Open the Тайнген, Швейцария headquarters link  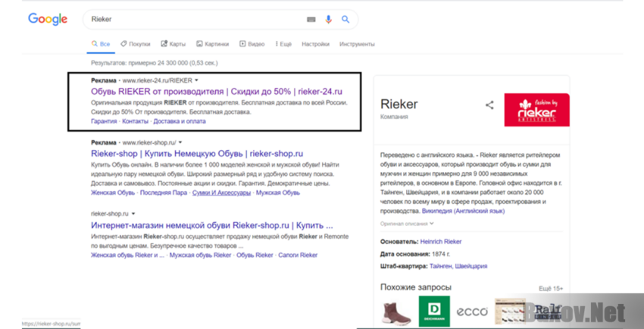(x=458, y=266)
